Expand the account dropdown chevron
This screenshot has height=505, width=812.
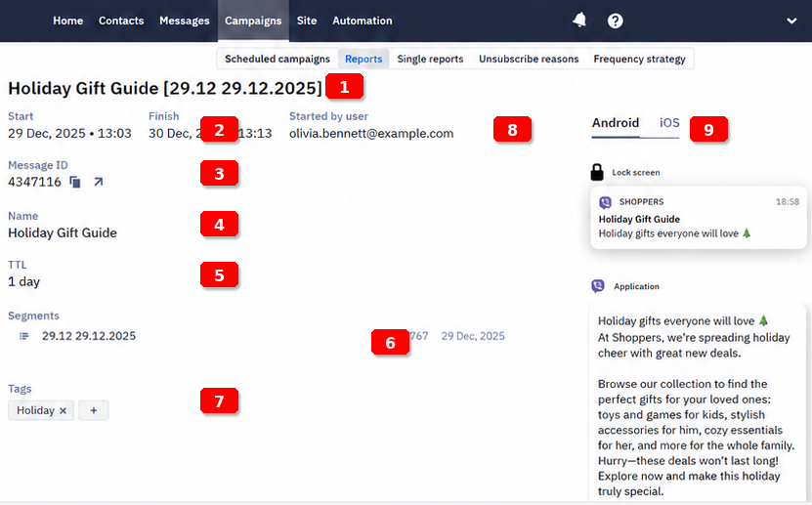(791, 21)
